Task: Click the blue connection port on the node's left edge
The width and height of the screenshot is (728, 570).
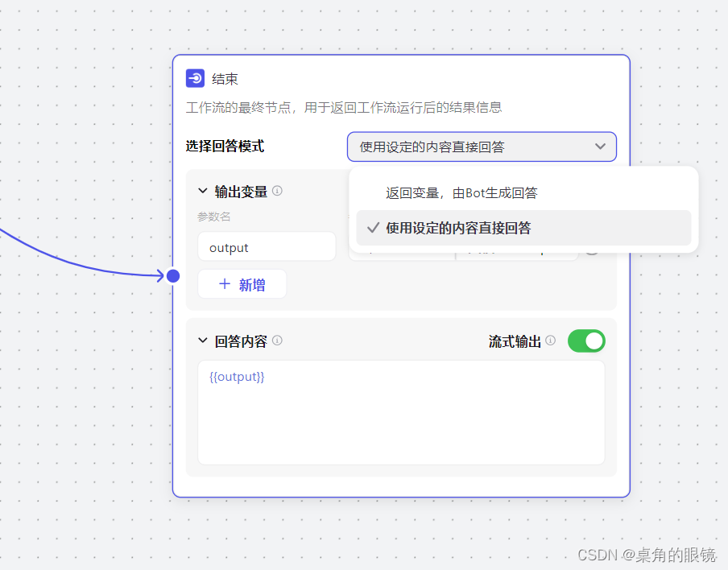Action: click(173, 275)
